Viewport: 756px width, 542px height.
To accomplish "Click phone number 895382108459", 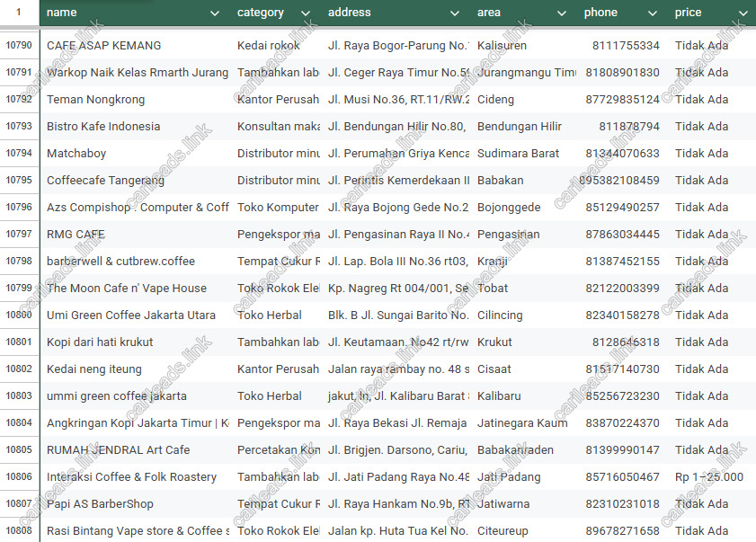I will coord(619,181).
